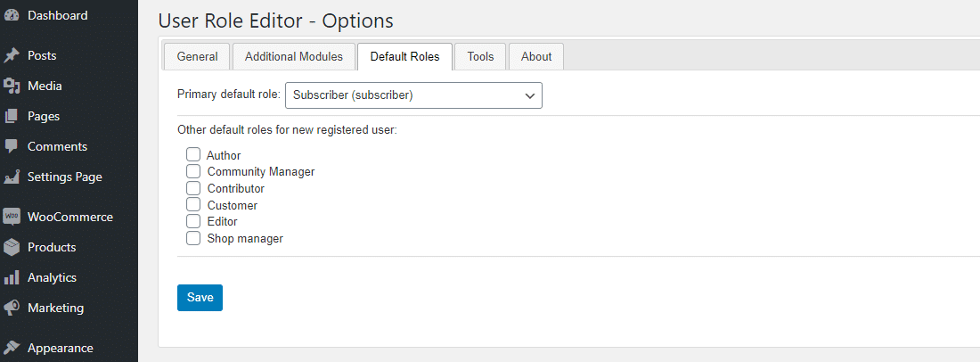980x362 pixels.
Task: Click the Posts pushpin icon
Action: pos(12,55)
